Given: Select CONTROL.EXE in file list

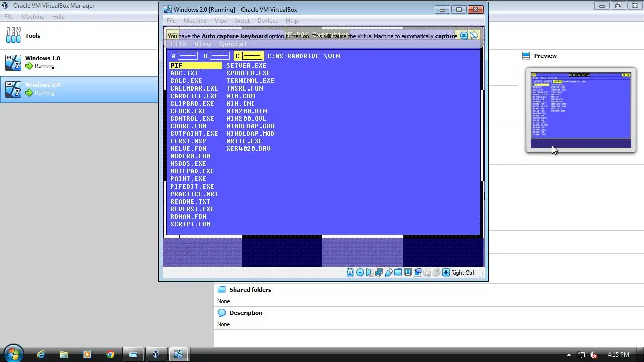Looking at the screenshot, I should 192,119.
